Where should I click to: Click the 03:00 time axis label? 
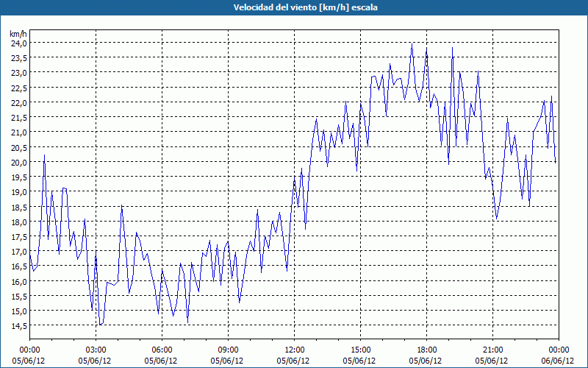pyautogui.click(x=96, y=350)
